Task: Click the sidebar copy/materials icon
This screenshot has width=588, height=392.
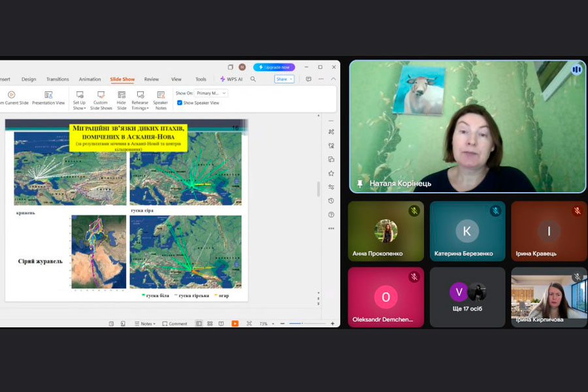Action: [x=331, y=159]
